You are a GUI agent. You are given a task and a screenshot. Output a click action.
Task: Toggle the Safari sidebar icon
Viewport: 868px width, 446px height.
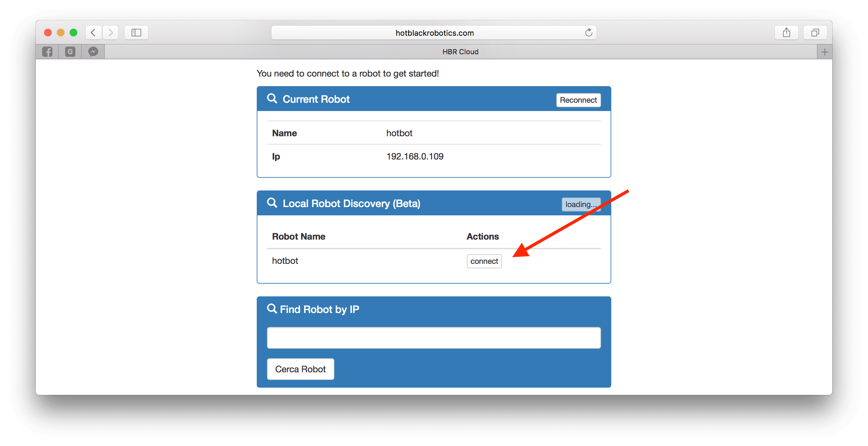click(136, 33)
